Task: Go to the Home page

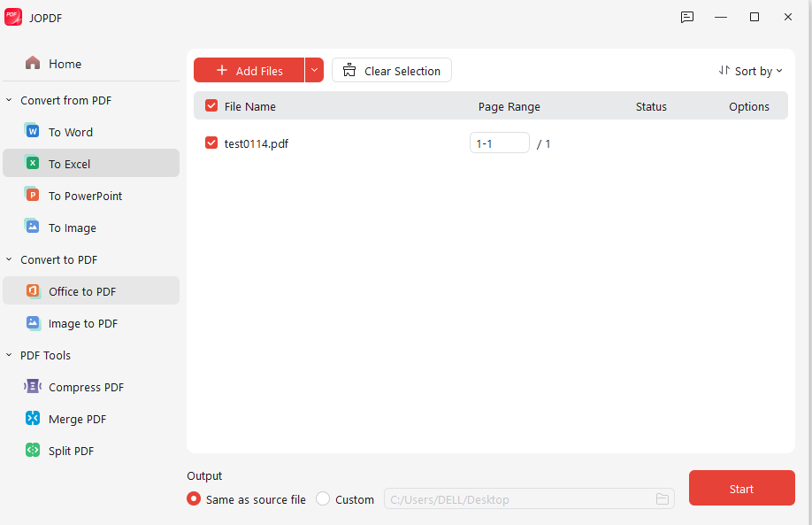Action: click(x=65, y=63)
